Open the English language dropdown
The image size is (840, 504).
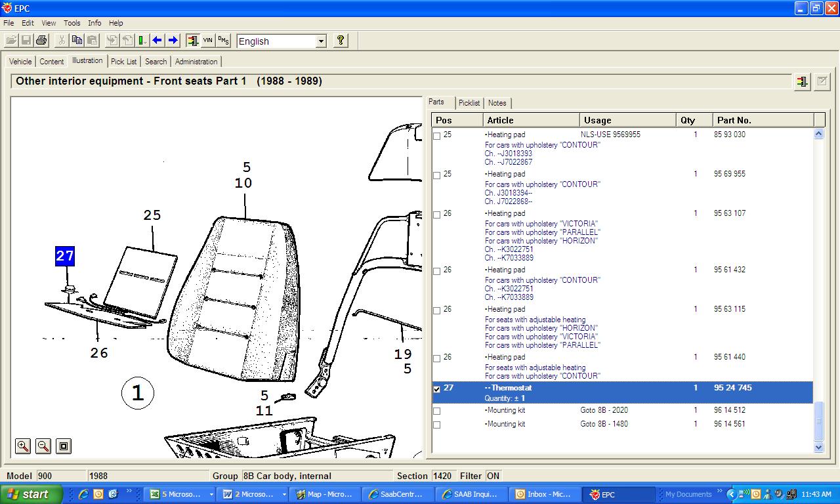321,41
